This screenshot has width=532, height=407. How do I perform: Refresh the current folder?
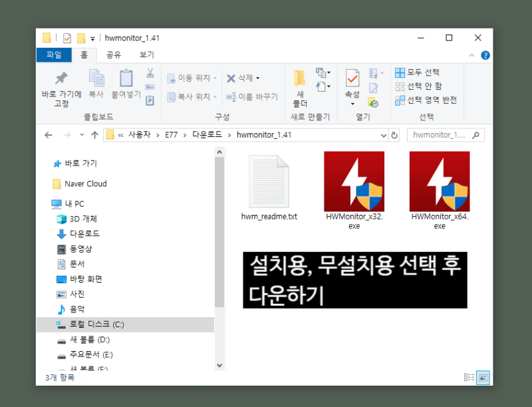click(394, 136)
